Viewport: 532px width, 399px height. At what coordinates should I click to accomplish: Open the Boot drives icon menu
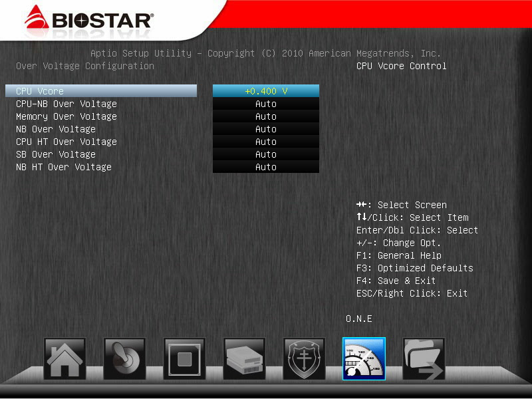tap(244, 358)
